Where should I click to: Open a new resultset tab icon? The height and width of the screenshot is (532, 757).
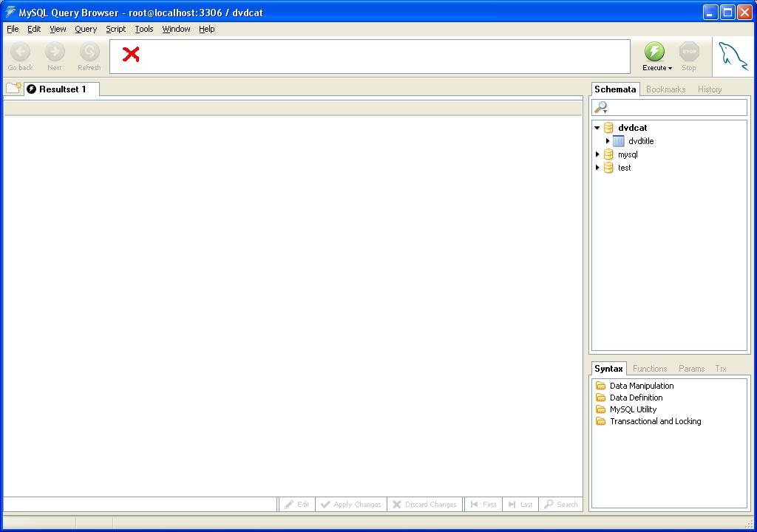[x=13, y=89]
